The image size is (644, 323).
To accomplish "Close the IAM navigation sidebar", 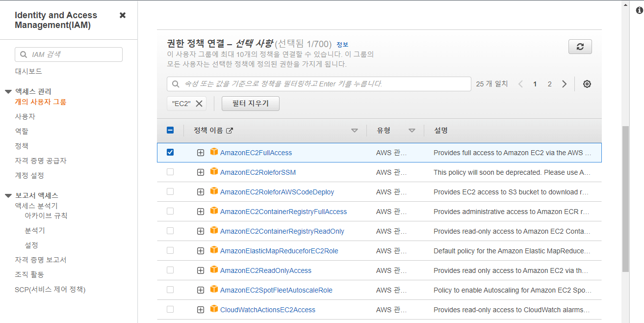I will pos(123,15).
